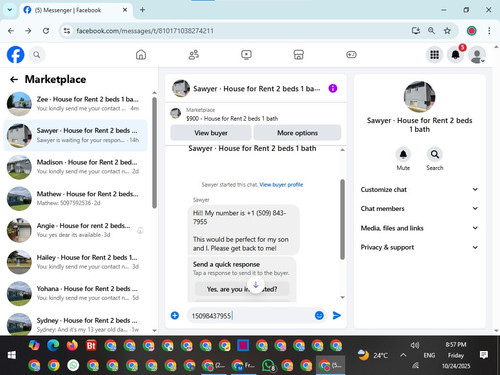Click the address bar URL field
This screenshot has width=500, height=375.
(x=240, y=31)
